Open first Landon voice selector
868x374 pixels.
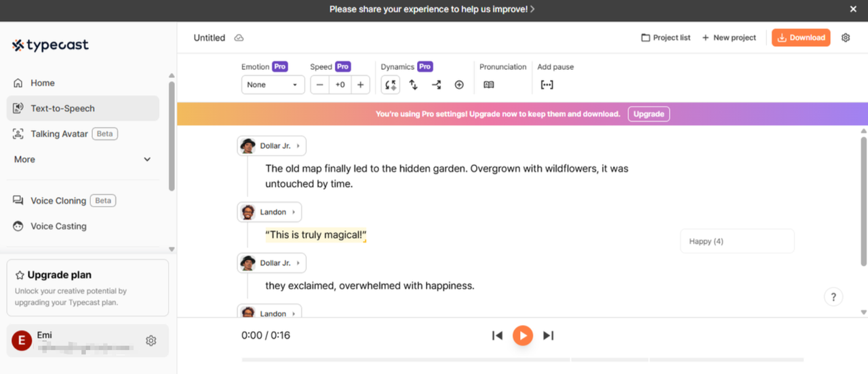tap(269, 212)
